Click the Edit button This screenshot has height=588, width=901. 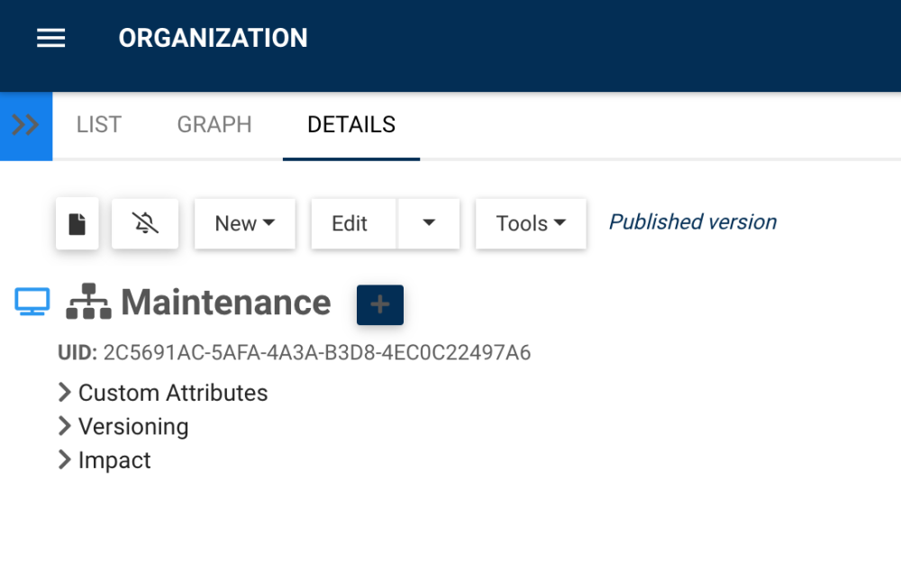click(350, 223)
